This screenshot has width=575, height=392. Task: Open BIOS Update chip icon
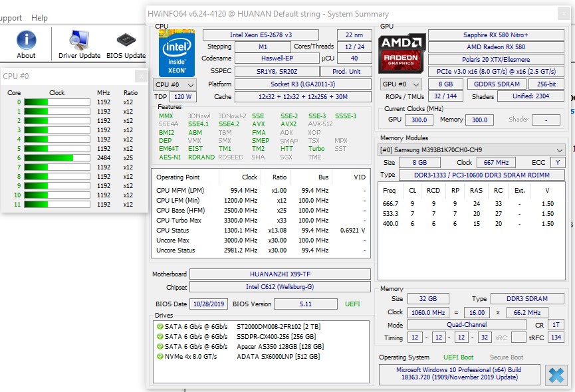126,41
